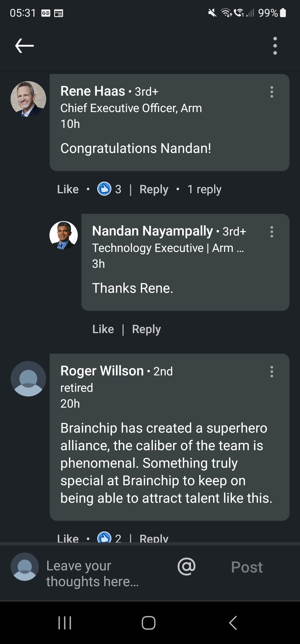Open Nandan Nayampally's profile photo
The image size is (300, 644).
pyautogui.click(x=64, y=235)
